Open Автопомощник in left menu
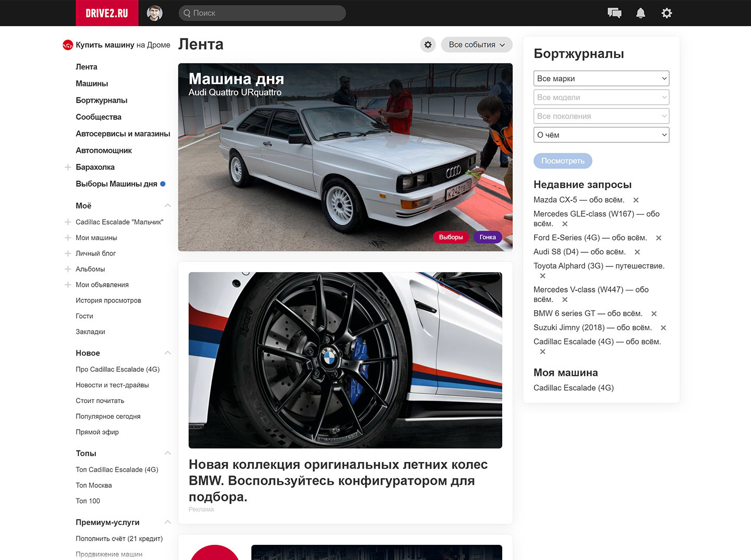Screen dimensions: 751x560 tap(104, 150)
